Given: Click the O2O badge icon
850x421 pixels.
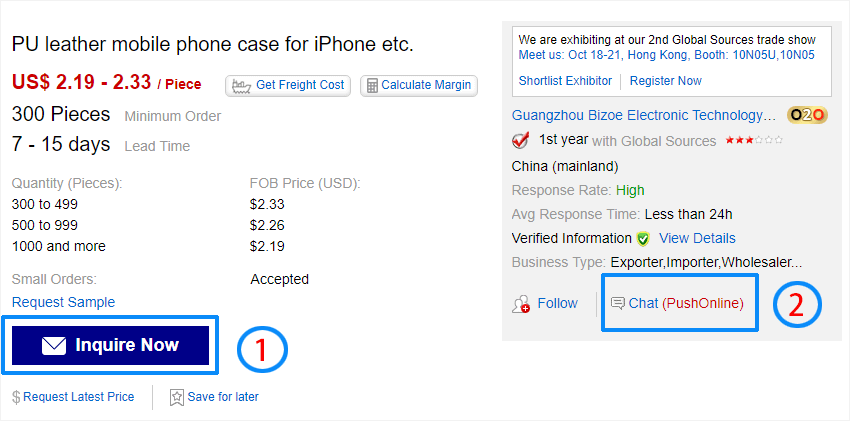Looking at the screenshot, I should point(806,115).
